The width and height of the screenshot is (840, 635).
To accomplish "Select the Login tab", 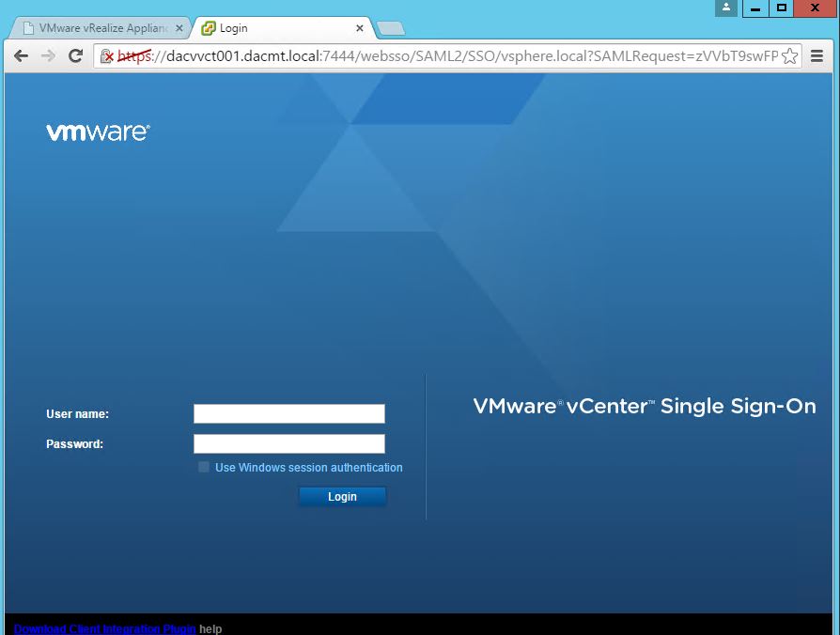I will coord(282,28).
